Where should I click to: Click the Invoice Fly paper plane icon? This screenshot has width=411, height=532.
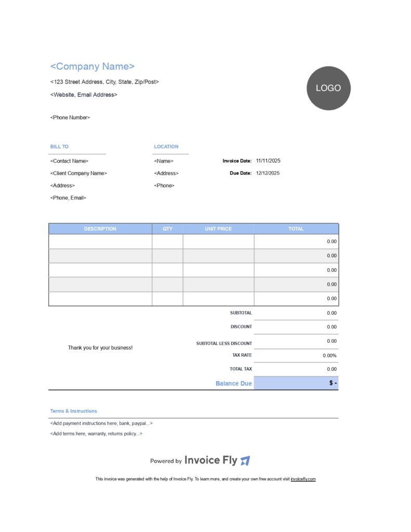pyautogui.click(x=245, y=461)
